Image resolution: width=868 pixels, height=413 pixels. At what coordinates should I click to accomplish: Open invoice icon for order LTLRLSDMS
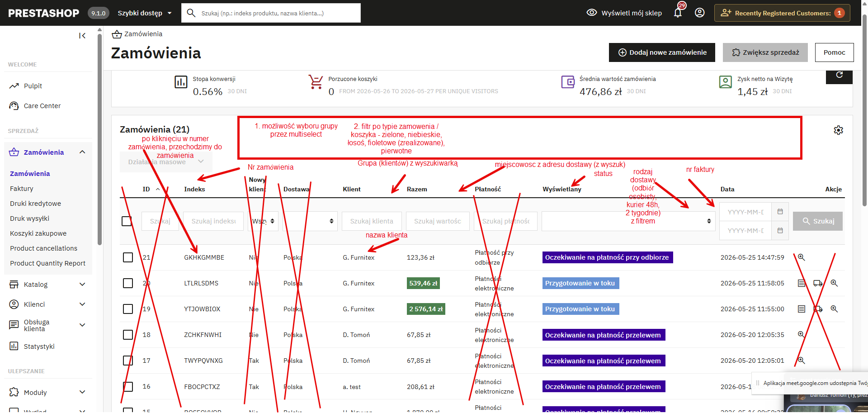[x=802, y=283]
